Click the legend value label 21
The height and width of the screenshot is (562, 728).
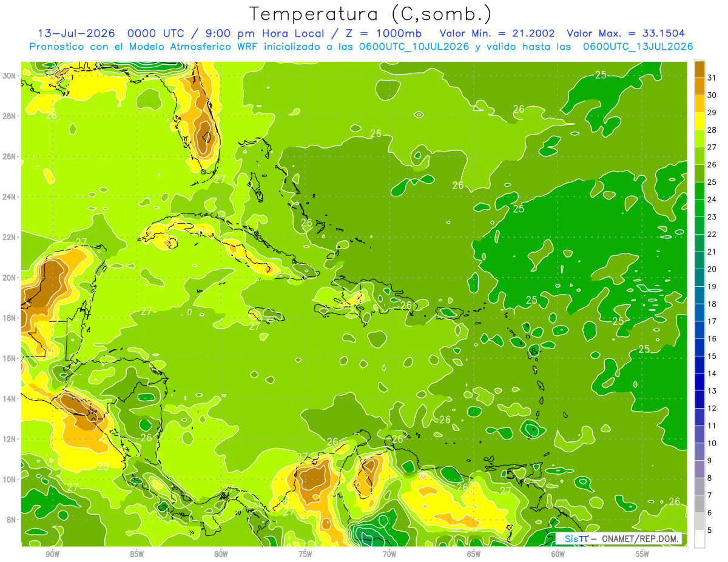712,252
